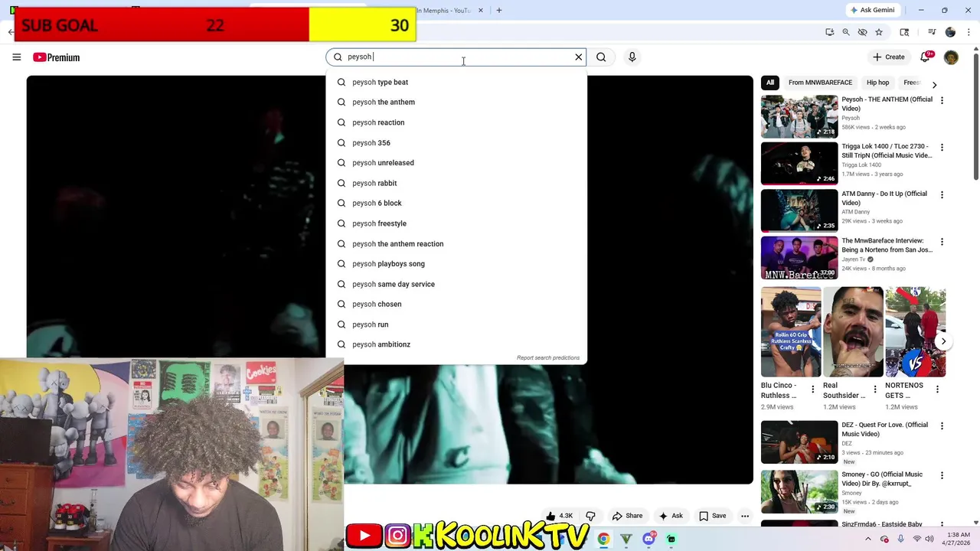Screen dimensions: 980x551
Task: Pick suggestion 'peysoh unreleased'
Action: [x=456, y=162]
